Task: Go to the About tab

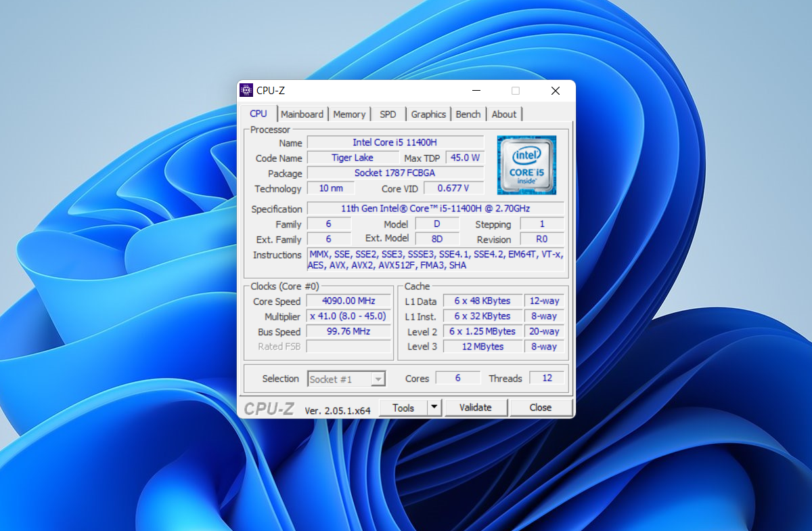Action: coord(503,114)
